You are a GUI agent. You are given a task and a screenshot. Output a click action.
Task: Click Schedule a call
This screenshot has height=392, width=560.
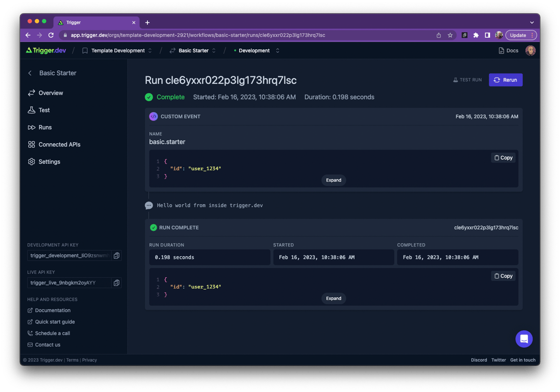coord(49,333)
